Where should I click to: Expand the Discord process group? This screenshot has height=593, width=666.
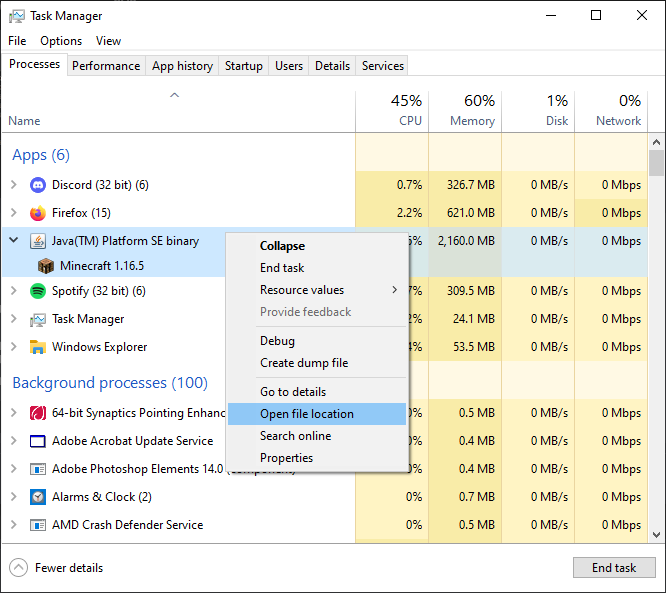(14, 185)
